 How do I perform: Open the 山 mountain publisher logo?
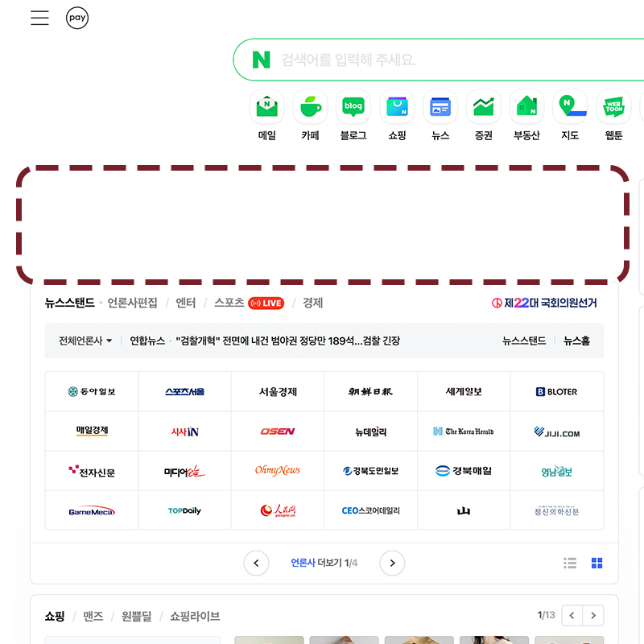pos(464,510)
